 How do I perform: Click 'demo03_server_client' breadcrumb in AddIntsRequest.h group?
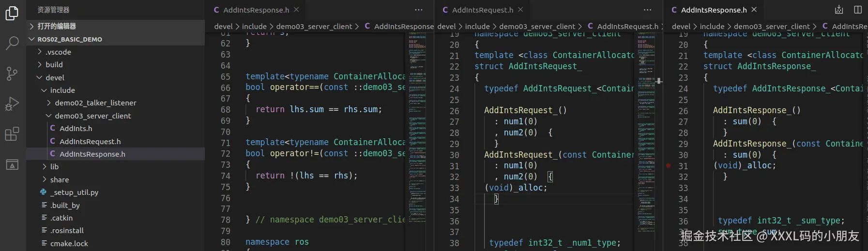click(x=537, y=26)
